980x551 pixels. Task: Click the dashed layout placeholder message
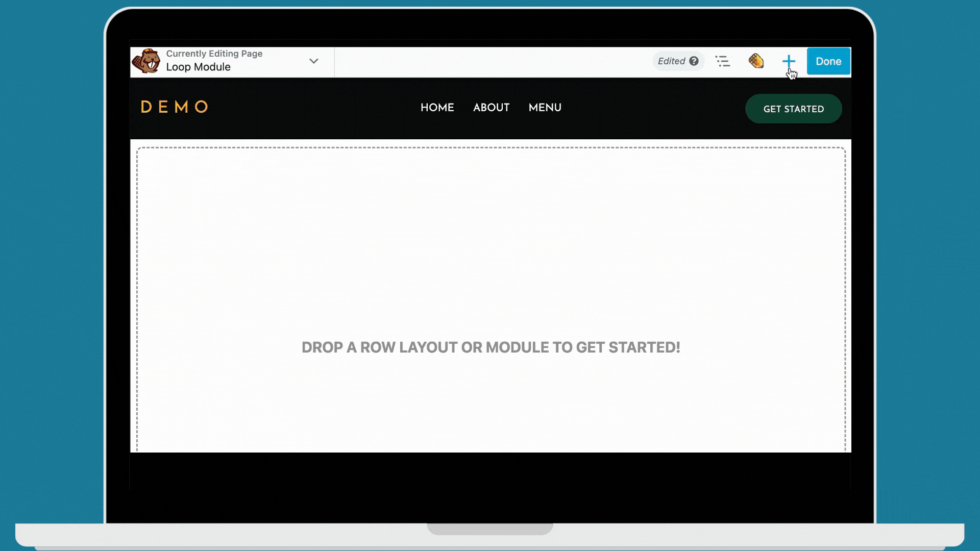coord(490,347)
